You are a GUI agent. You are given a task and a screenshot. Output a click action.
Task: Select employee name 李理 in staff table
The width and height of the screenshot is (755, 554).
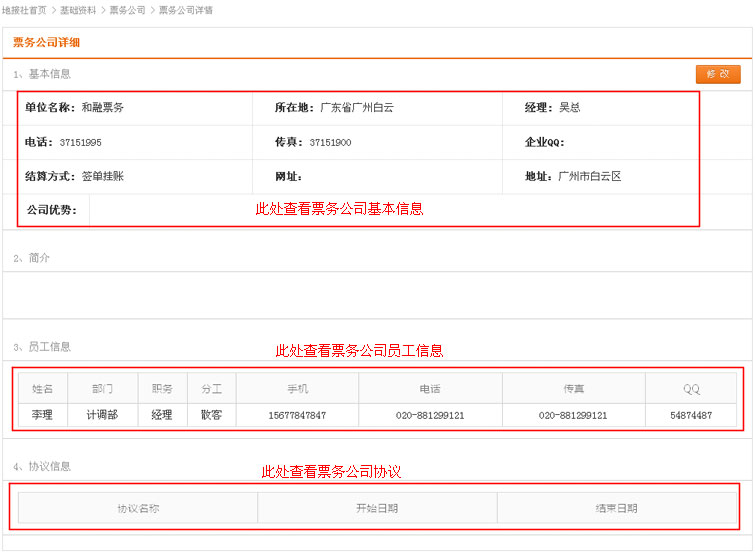pos(43,415)
